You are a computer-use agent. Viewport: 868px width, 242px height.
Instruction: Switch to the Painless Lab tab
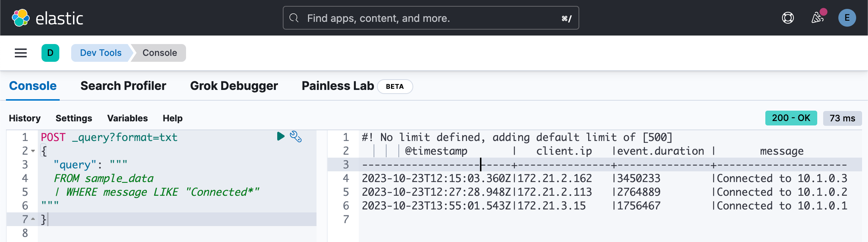[x=338, y=86]
